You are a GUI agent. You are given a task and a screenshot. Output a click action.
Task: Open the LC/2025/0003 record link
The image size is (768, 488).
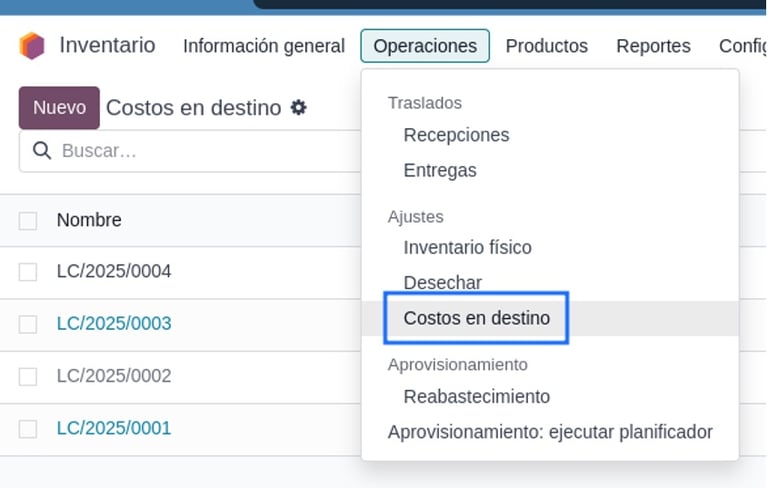114,323
